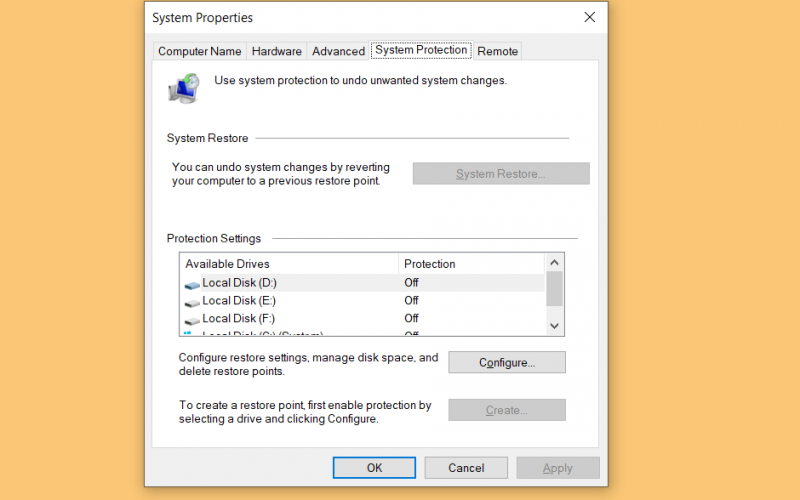Image resolution: width=800 pixels, height=500 pixels.
Task: Click the Local Disk (E:) drive icon
Action: 192,302
